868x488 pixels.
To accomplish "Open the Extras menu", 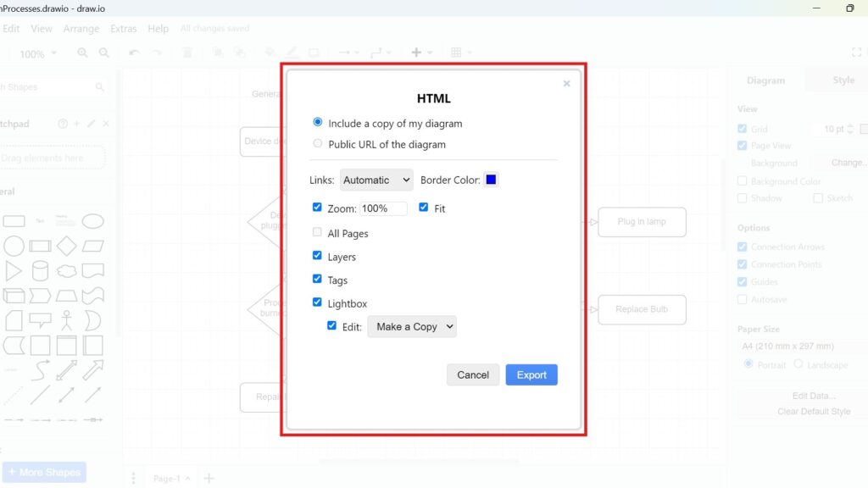I will click(124, 28).
